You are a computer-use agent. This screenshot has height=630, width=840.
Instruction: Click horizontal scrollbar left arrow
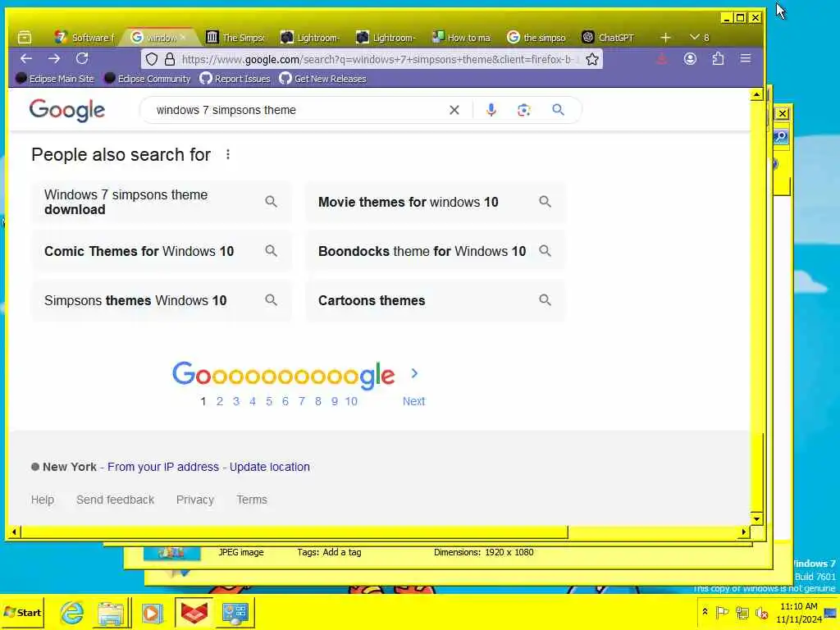[15, 532]
